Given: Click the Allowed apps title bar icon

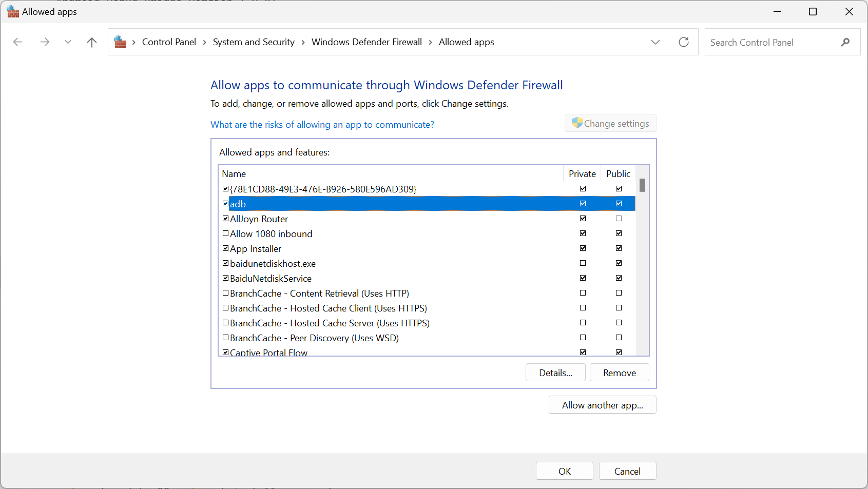Looking at the screenshot, I should 13,12.
